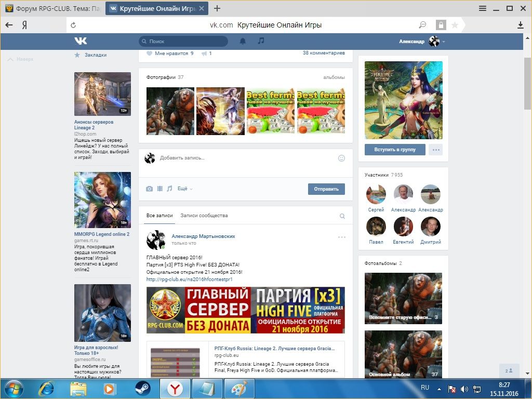
Task: Open rpg-club.eu/ns2016hfcontestpr1 link
Action: pos(189,279)
